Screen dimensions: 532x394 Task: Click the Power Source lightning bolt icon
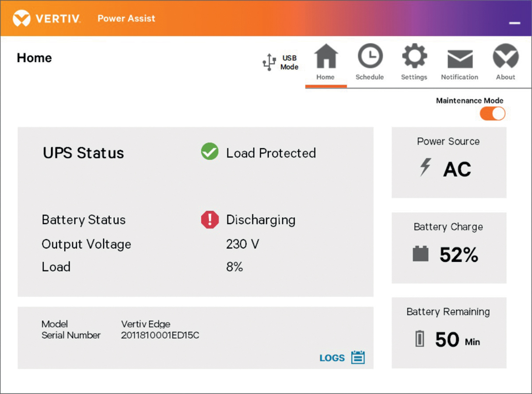(x=425, y=168)
